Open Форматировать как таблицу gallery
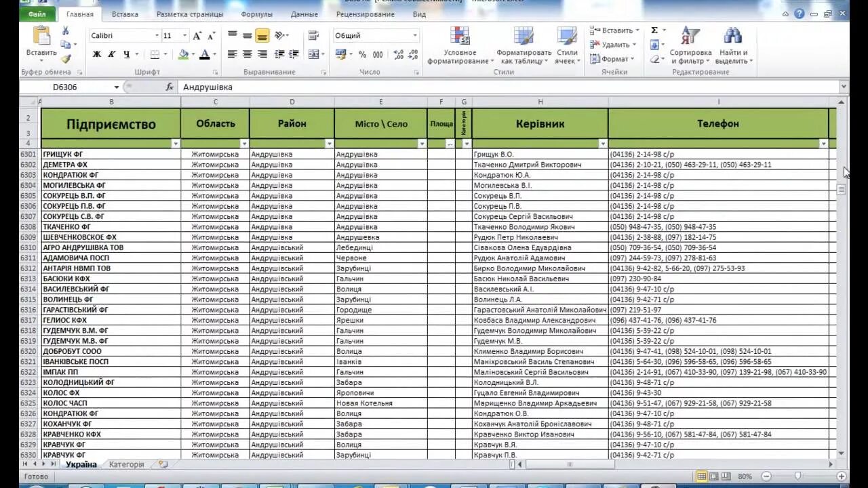Screen dimensions: 868x488 pos(524,45)
